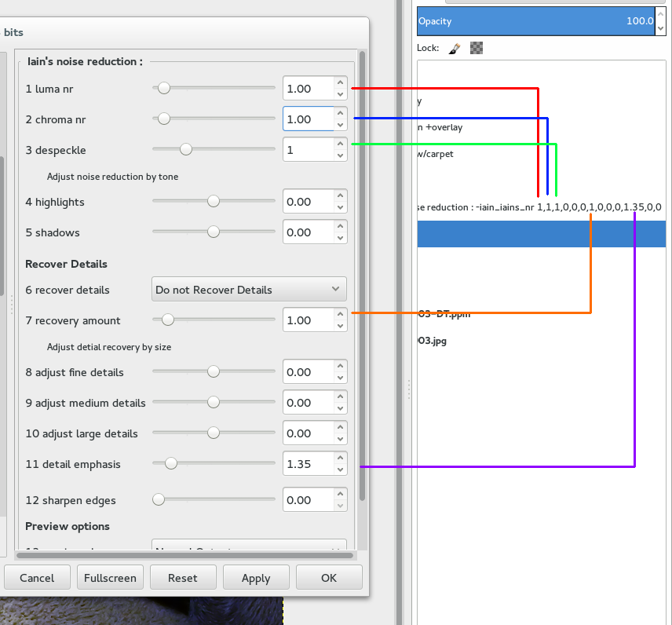Toggle the lock alpha channel checkerboard icon
Screen dimensions: 672x625
click(476, 48)
